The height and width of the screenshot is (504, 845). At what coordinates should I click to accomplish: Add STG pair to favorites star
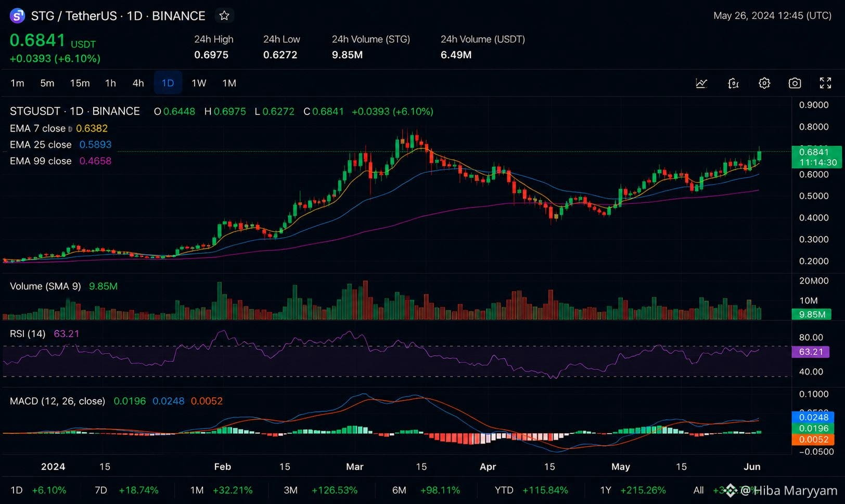[224, 16]
